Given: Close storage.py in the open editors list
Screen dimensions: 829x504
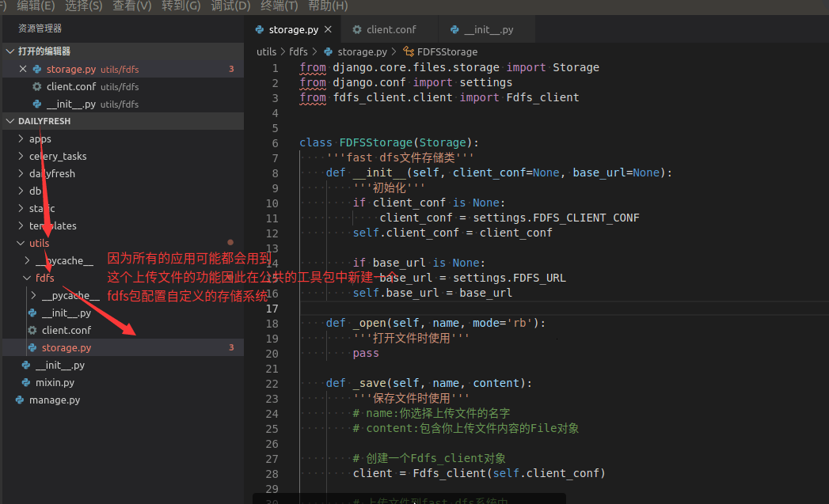Looking at the screenshot, I should pos(23,69).
